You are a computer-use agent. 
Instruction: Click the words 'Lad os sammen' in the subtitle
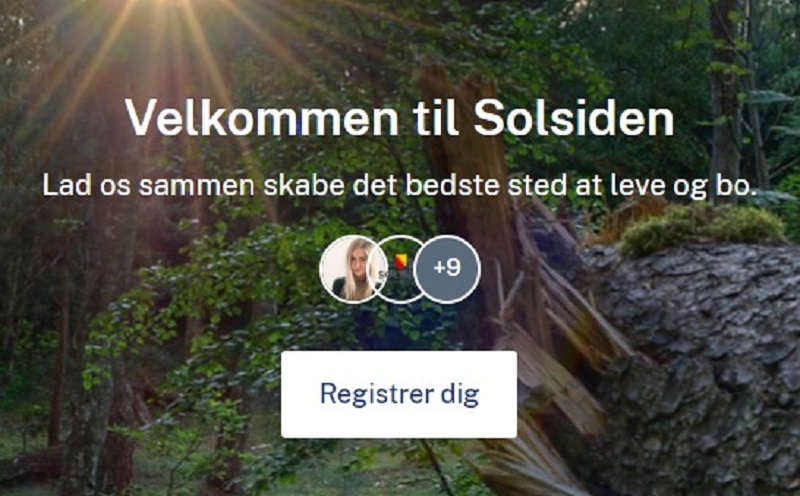(148, 185)
